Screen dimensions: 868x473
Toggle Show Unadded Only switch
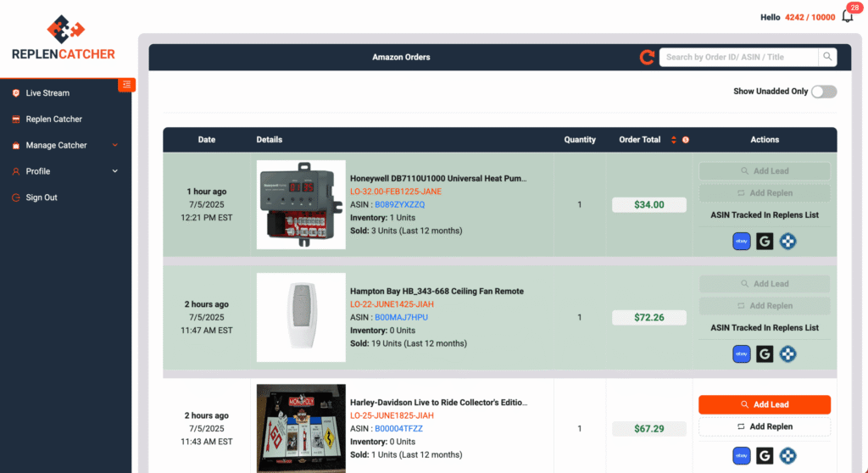point(824,92)
